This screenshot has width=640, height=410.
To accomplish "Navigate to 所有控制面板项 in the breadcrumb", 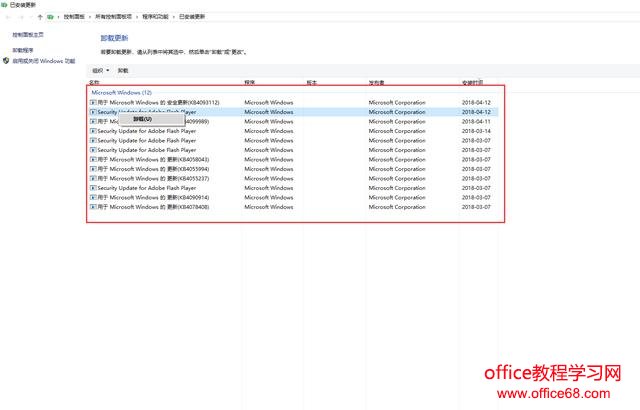I will pyautogui.click(x=113, y=17).
